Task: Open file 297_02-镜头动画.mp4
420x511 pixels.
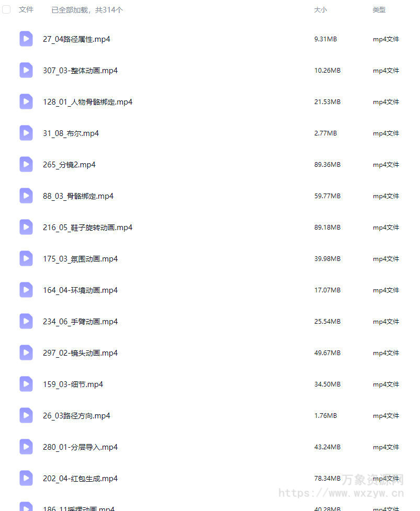Action: click(80, 353)
